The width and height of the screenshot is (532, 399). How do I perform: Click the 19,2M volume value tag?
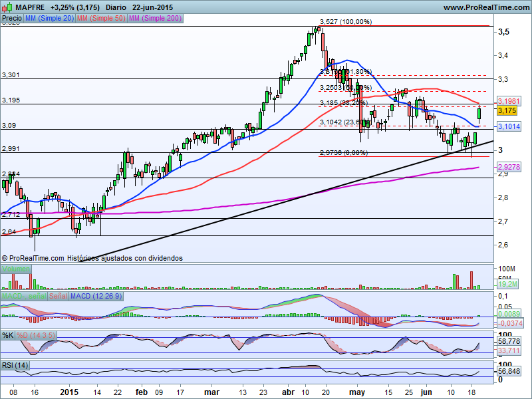507,284
